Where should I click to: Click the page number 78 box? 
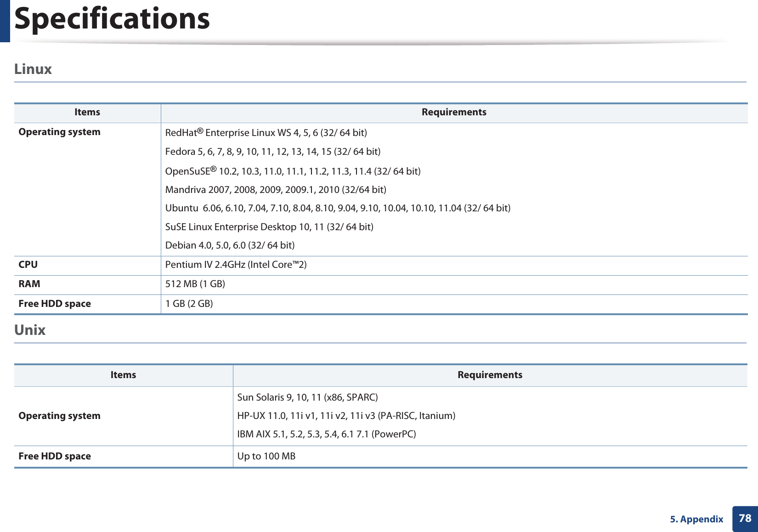(x=745, y=519)
